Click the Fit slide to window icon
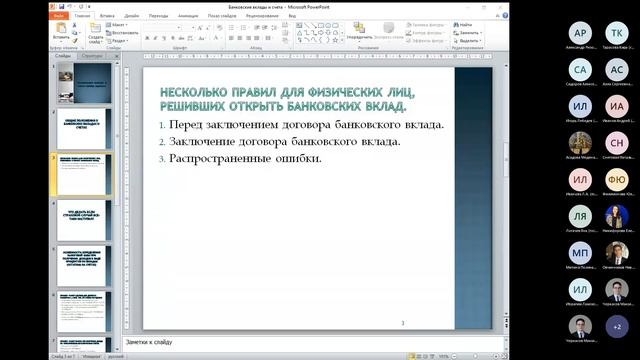This screenshot has height=360, width=640. click(504, 356)
